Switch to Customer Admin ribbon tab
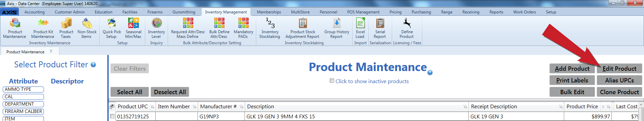 [x=70, y=12]
